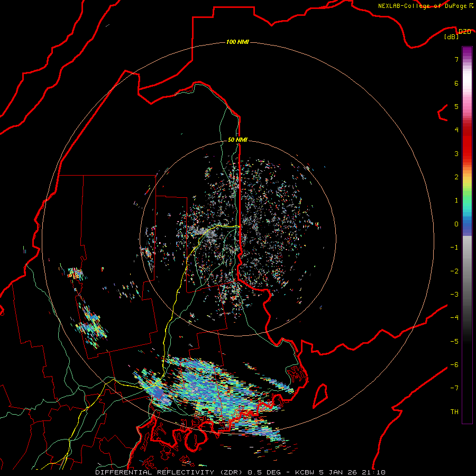Click the 5 dB color scale label
Screen dimensions: 476x476
tap(456, 106)
